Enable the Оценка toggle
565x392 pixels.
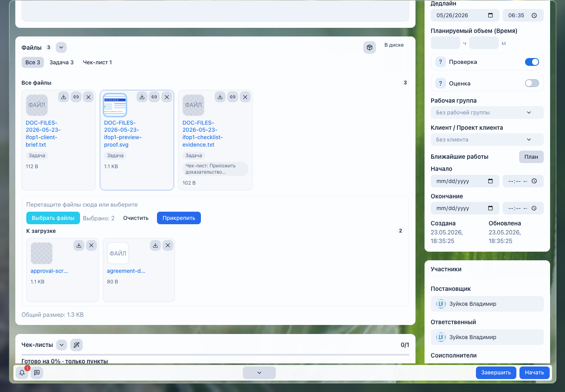[532, 83]
